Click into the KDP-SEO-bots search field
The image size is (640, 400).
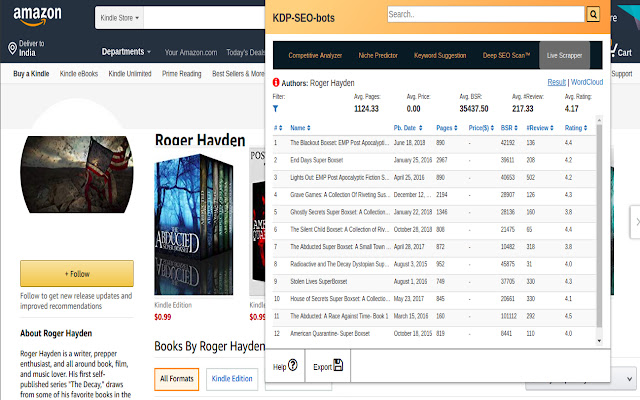(486, 14)
